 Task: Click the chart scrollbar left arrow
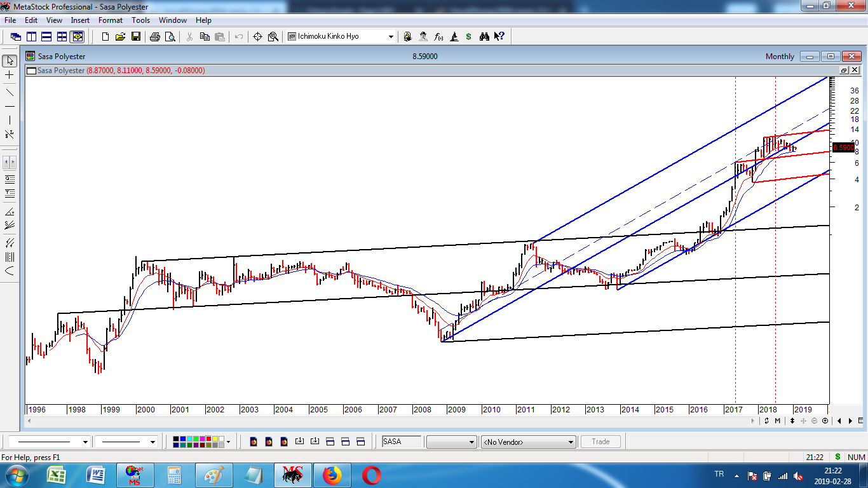(30, 421)
